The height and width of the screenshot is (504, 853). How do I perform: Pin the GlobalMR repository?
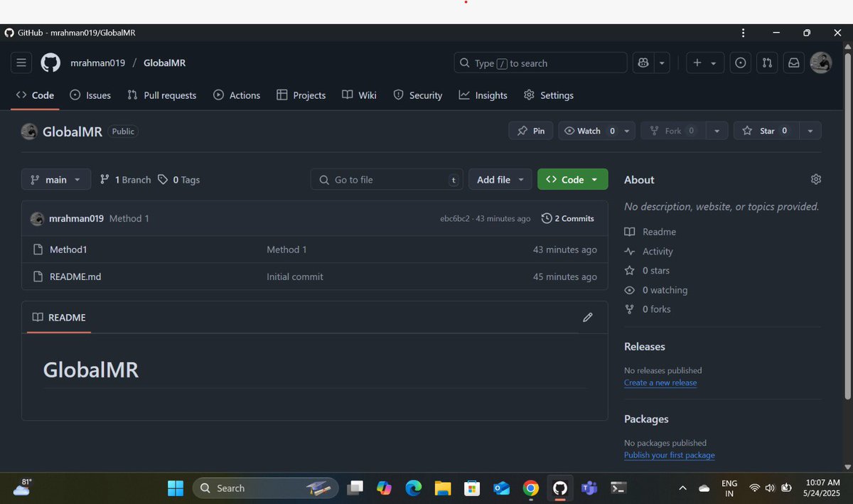point(531,131)
